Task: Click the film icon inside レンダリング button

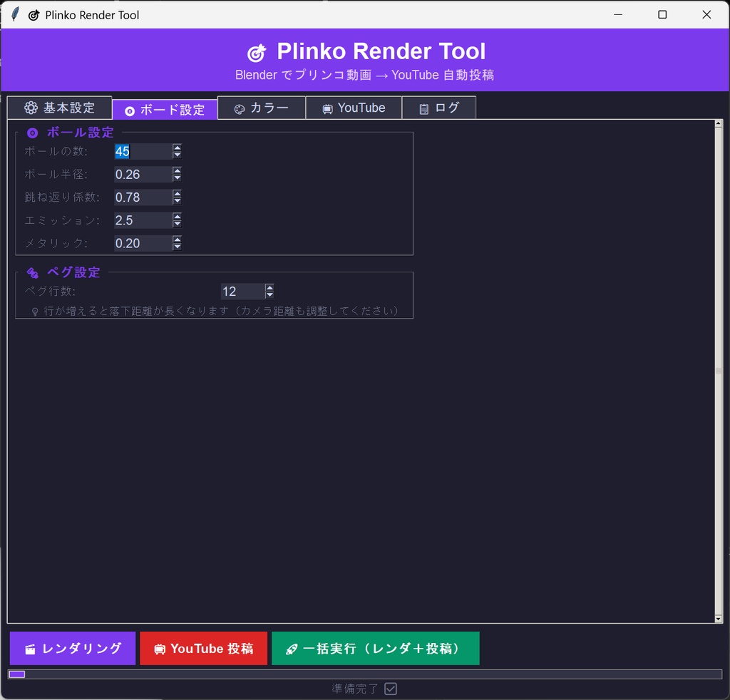Action: point(29,648)
